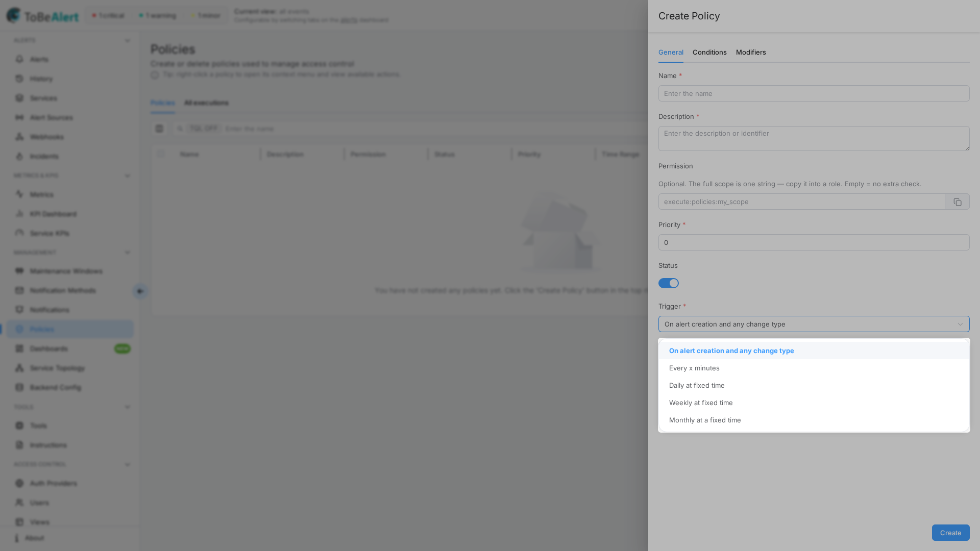980x551 pixels.
Task: Open Auth Providers sidebar item
Action: click(x=70, y=483)
